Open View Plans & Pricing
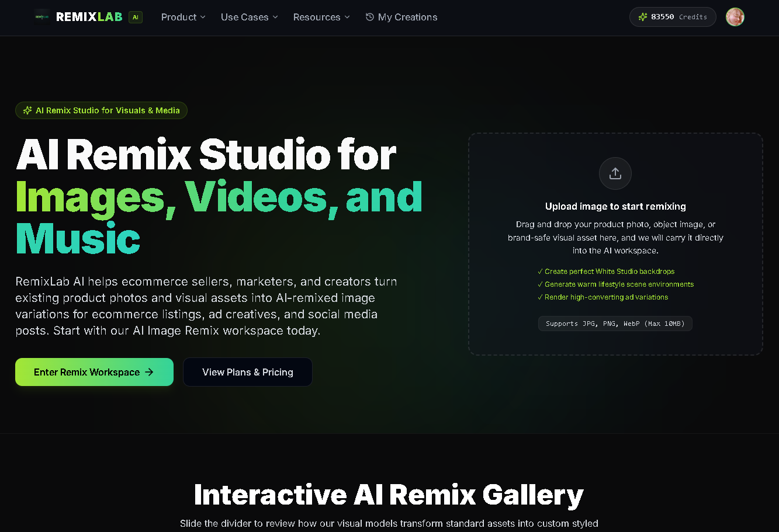The height and width of the screenshot is (532, 779). (248, 372)
